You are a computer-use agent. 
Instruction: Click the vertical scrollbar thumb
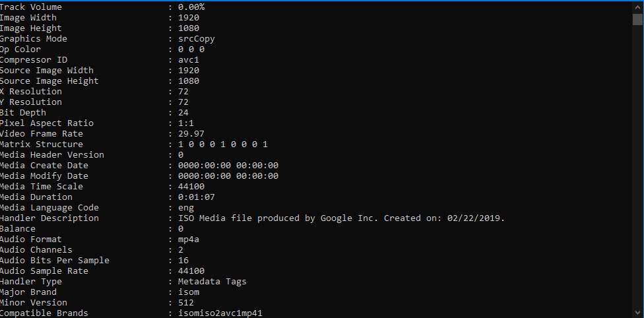click(637, 18)
